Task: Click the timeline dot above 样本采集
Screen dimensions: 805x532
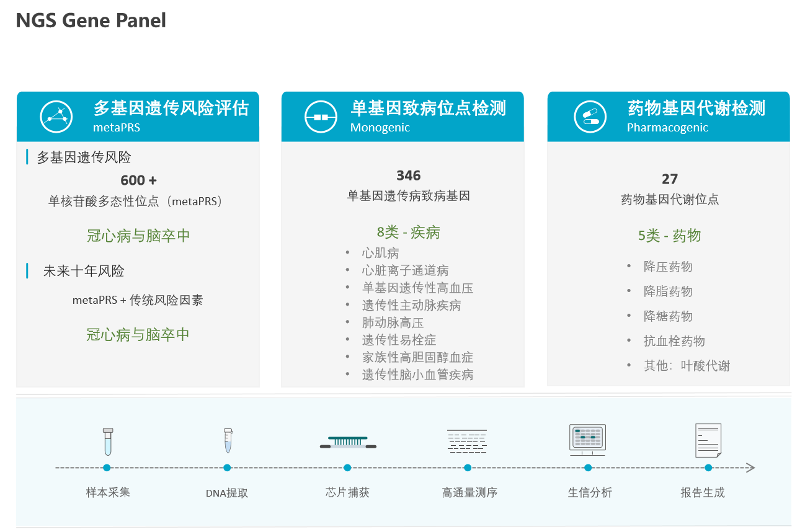Action: coord(107,468)
